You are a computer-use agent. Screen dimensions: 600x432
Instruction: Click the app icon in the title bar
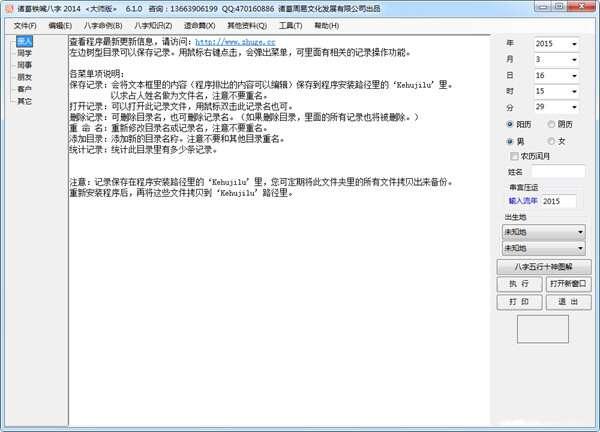point(7,7)
